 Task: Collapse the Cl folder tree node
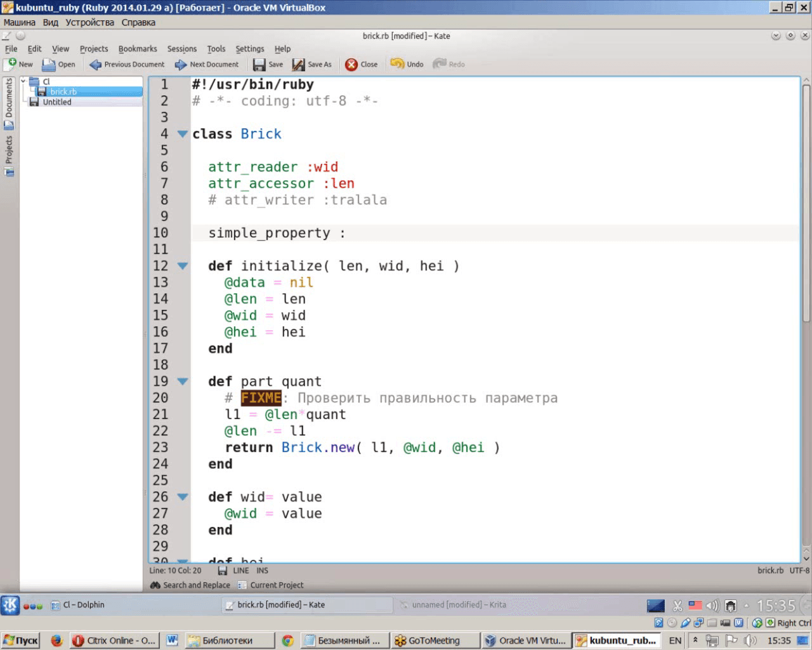24,81
